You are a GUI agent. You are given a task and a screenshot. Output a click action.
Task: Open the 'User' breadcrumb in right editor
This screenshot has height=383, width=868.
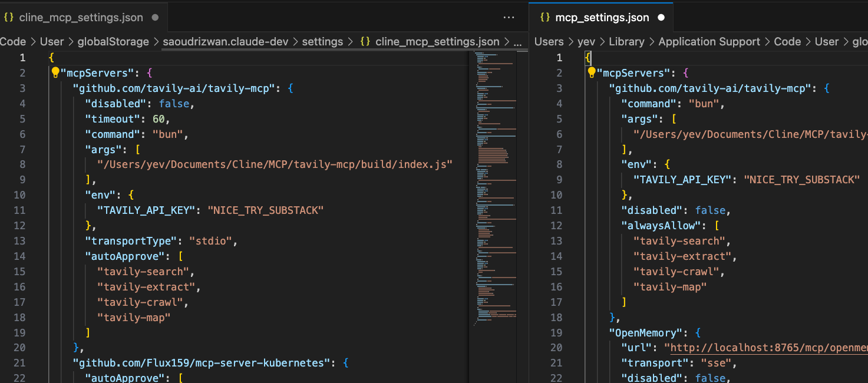pyautogui.click(x=827, y=42)
